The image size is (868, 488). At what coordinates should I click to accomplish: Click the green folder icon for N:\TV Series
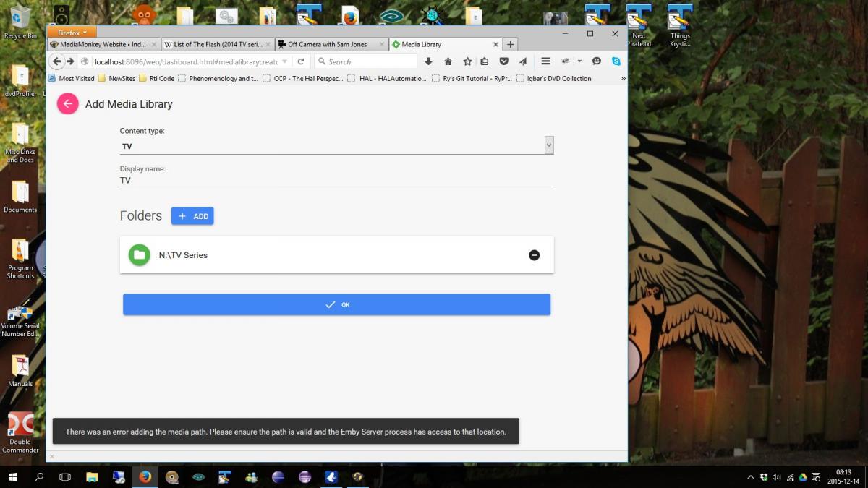139,254
